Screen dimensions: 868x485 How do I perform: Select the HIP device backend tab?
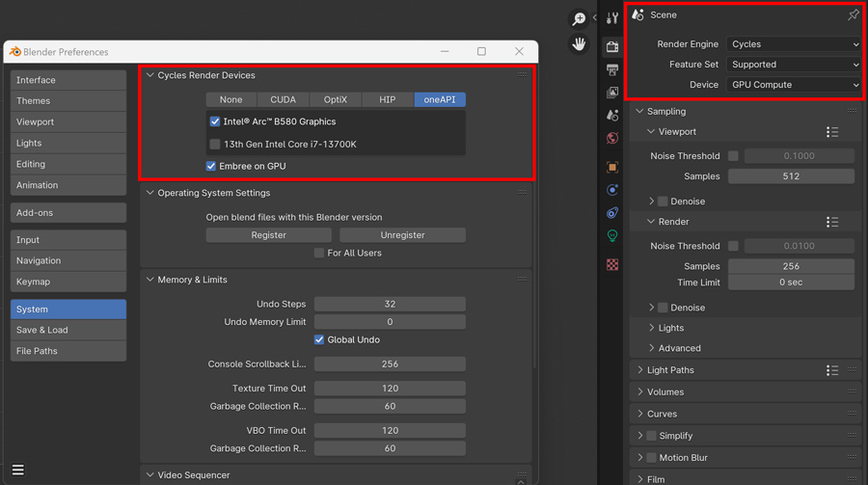pos(388,99)
